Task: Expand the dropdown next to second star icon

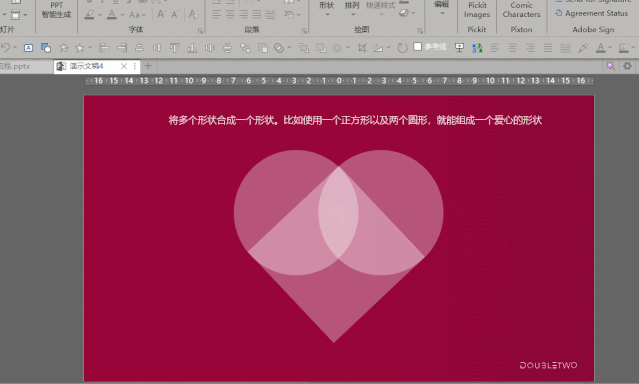Action: click(x=90, y=47)
